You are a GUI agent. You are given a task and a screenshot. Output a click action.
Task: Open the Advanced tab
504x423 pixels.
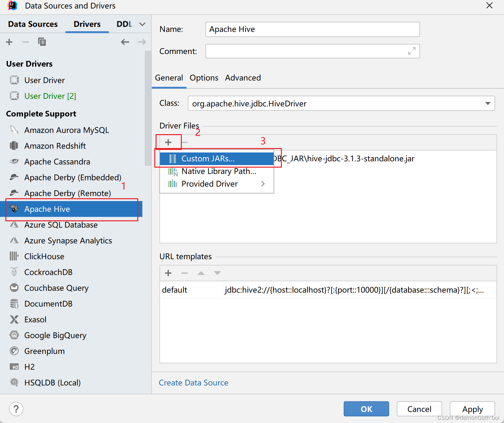pyautogui.click(x=243, y=78)
